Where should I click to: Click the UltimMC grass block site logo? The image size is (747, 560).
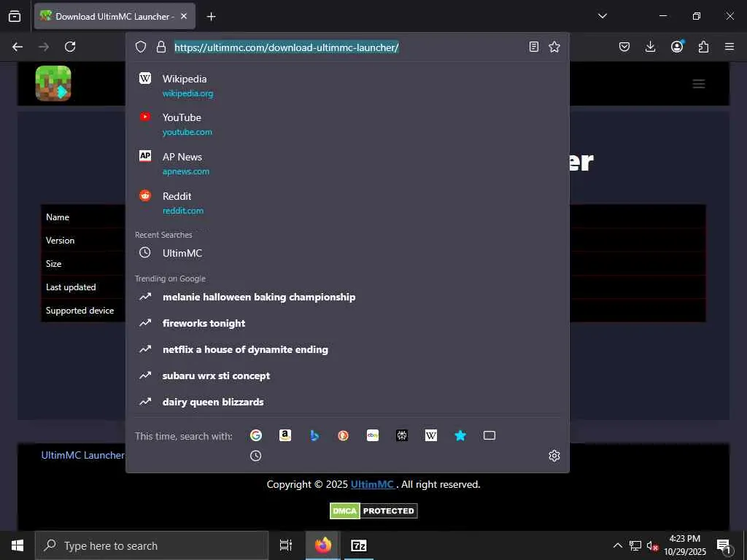tap(53, 83)
